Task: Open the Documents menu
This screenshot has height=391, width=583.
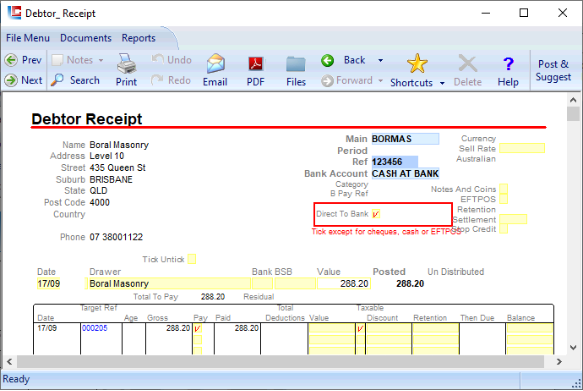Action: [86, 38]
